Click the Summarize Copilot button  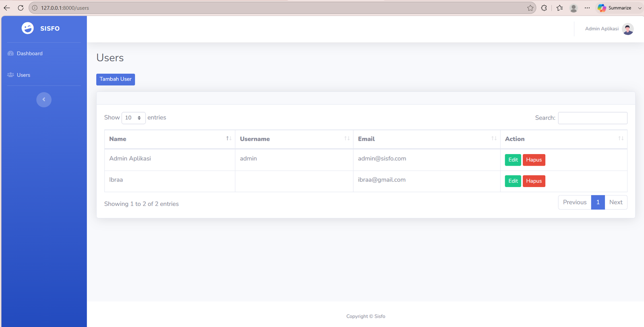tap(614, 8)
